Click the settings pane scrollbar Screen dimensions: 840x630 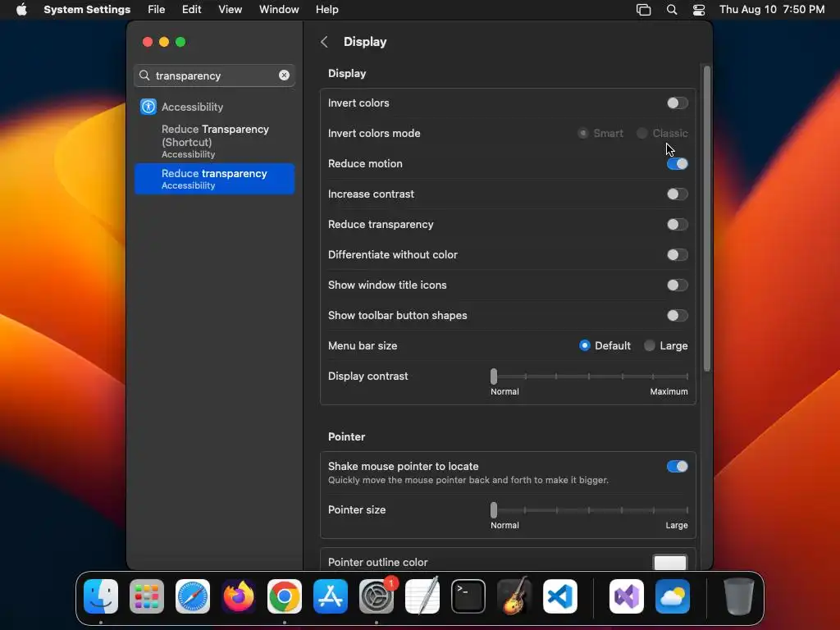pyautogui.click(x=706, y=218)
